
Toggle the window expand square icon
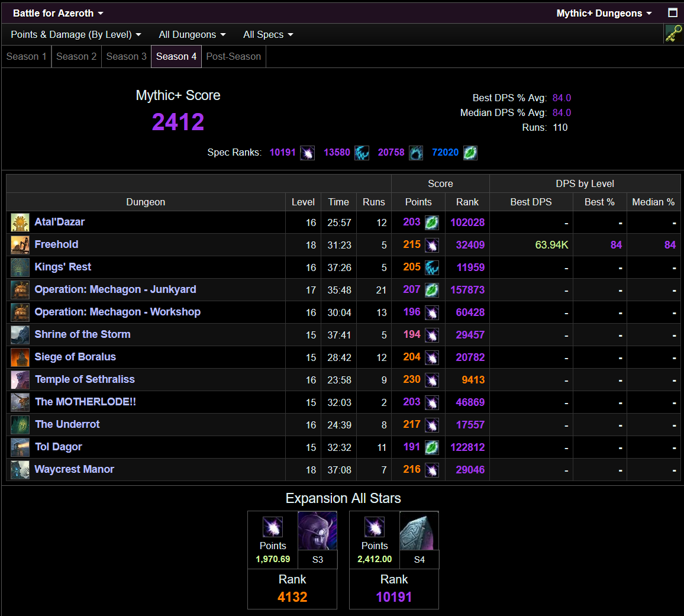point(673,12)
